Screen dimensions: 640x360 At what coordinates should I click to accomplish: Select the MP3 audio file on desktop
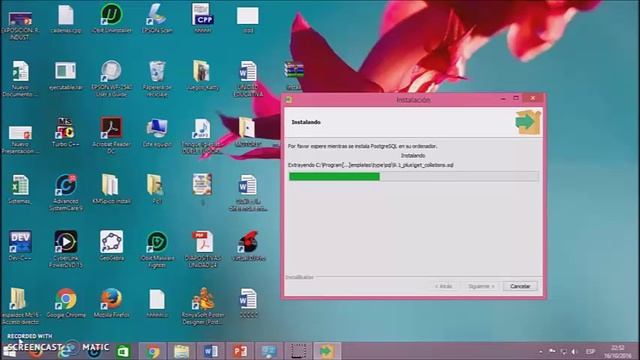[203, 136]
